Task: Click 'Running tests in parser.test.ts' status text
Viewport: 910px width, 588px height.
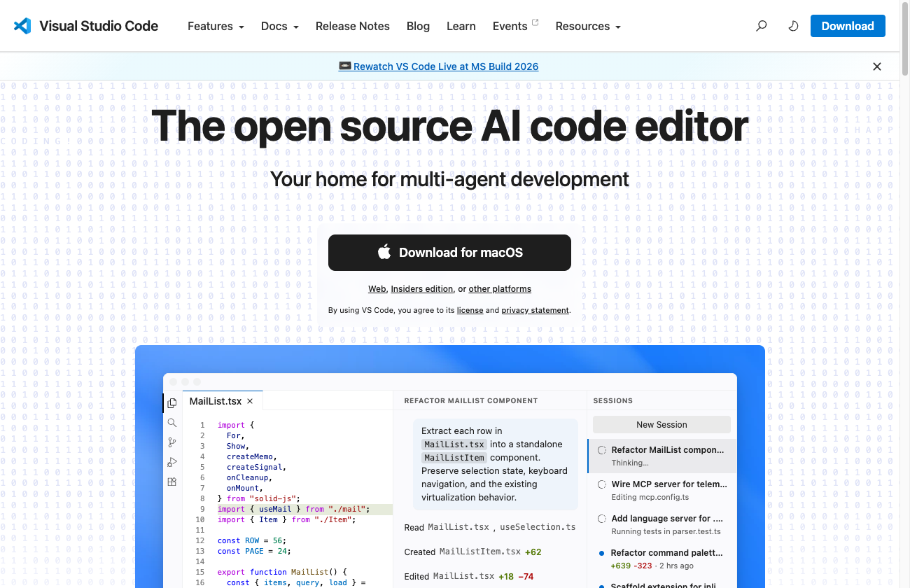Action: click(x=666, y=531)
